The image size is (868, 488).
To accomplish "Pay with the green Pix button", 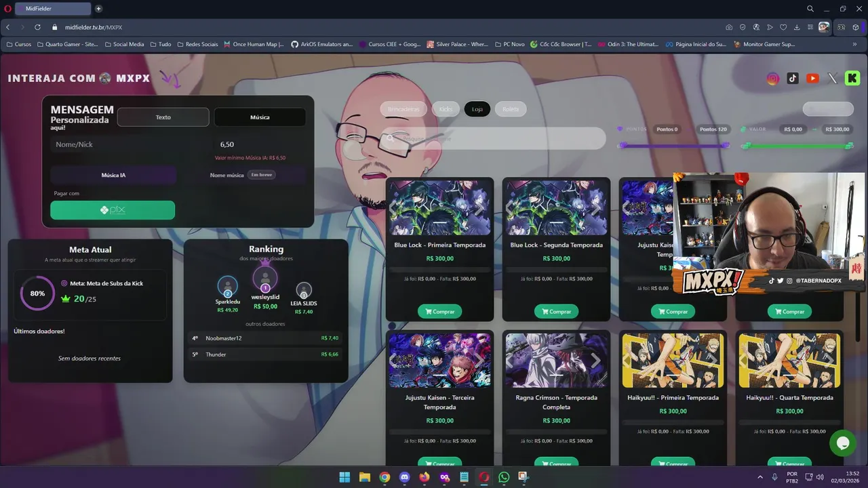I will tap(113, 210).
